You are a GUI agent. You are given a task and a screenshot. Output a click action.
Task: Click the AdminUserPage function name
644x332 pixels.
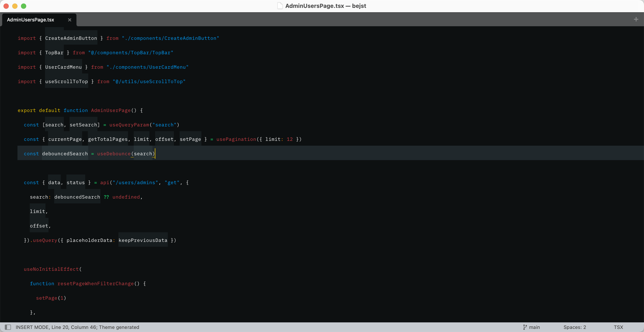[x=111, y=110]
